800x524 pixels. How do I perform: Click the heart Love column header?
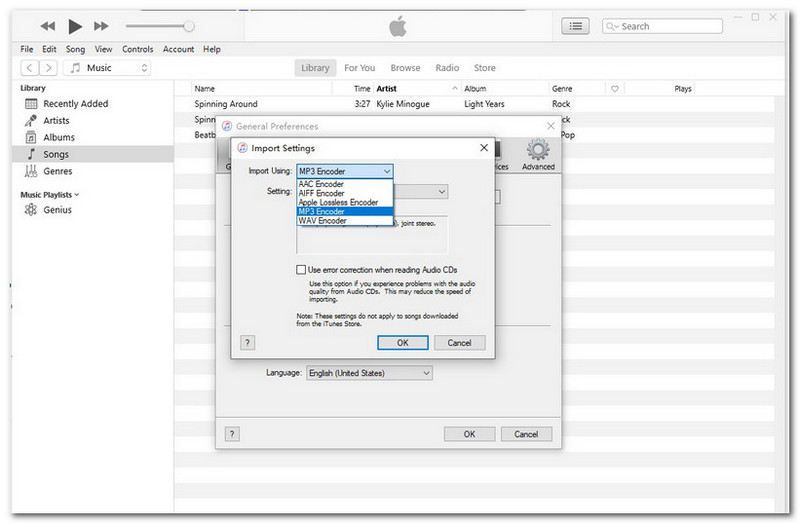615,88
